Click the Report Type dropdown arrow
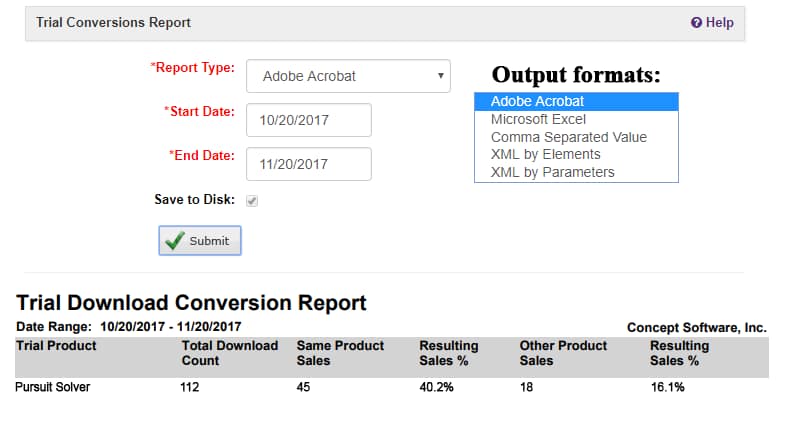Screen dimensions: 785x429 441,76
